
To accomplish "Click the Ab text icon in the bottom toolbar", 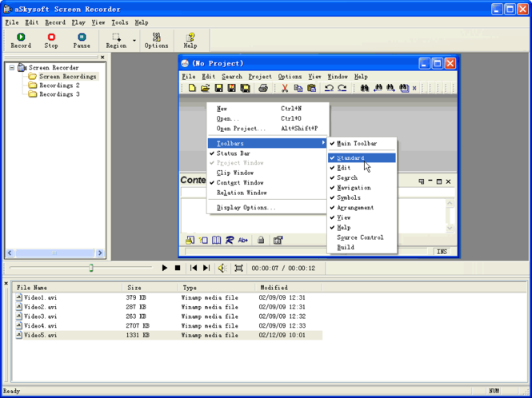I will 243,240.
